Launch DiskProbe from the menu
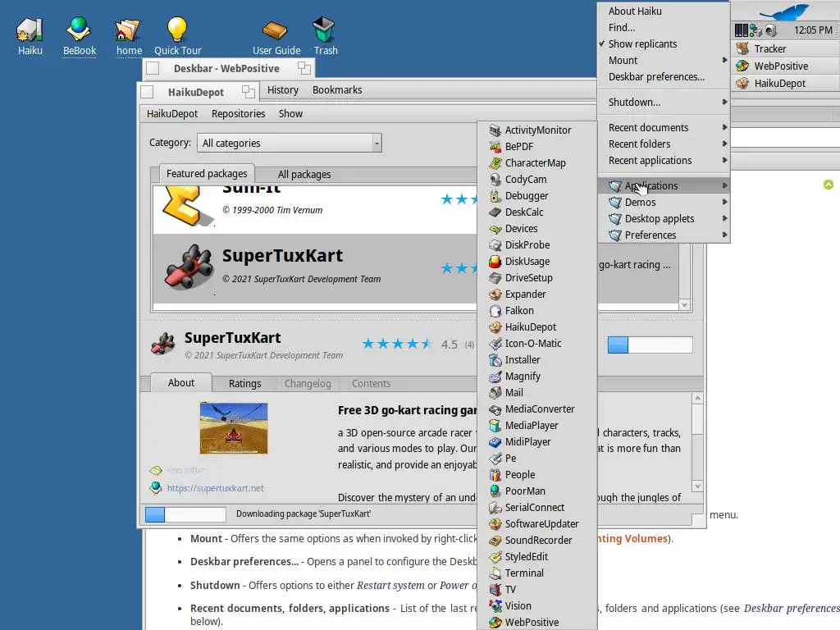The width and height of the screenshot is (840, 630). [536, 244]
